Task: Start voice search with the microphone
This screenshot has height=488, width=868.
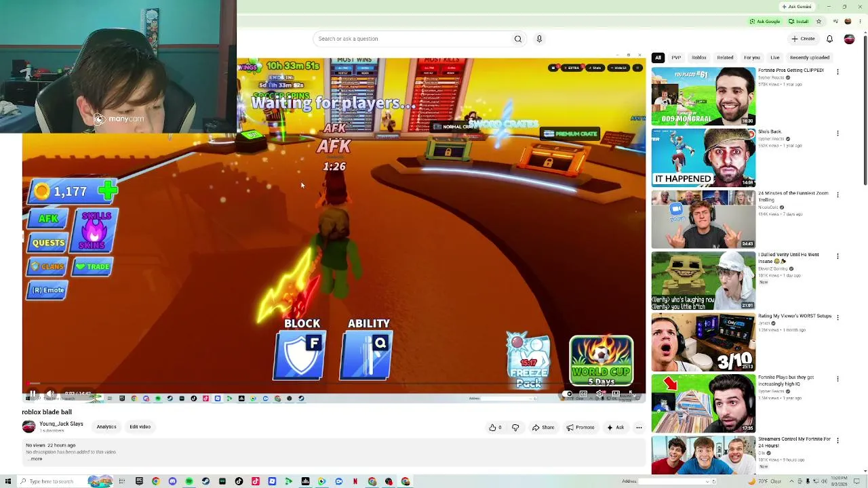Action: click(x=539, y=39)
